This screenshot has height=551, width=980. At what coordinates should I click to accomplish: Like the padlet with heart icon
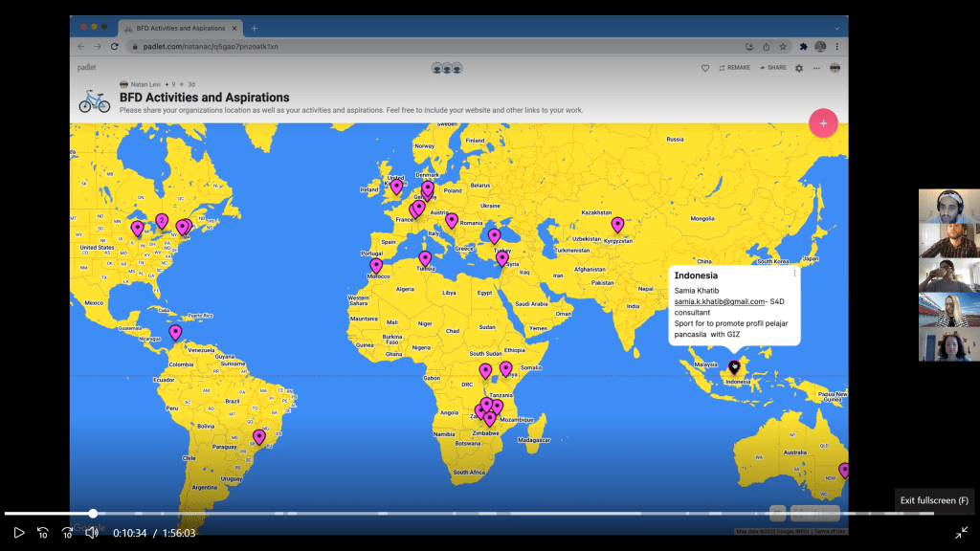point(705,68)
